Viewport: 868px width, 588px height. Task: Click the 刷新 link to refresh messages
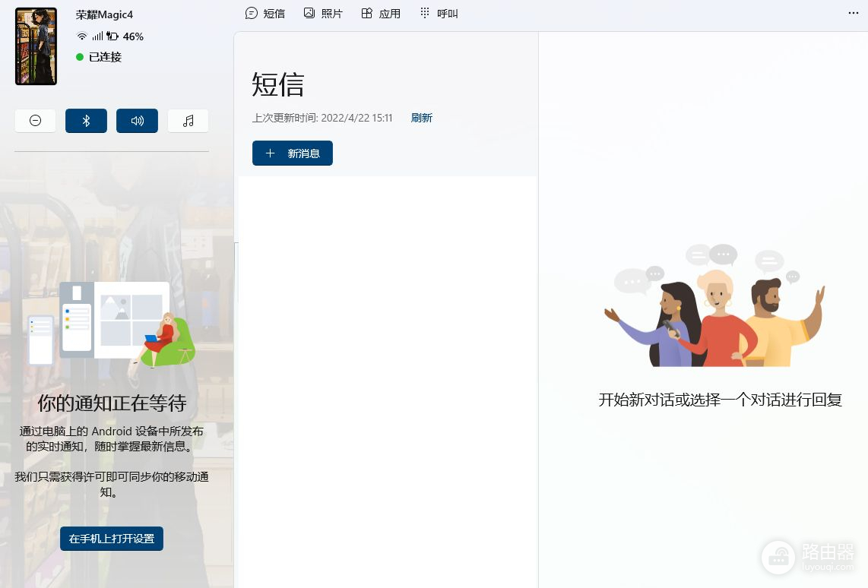[x=421, y=118]
